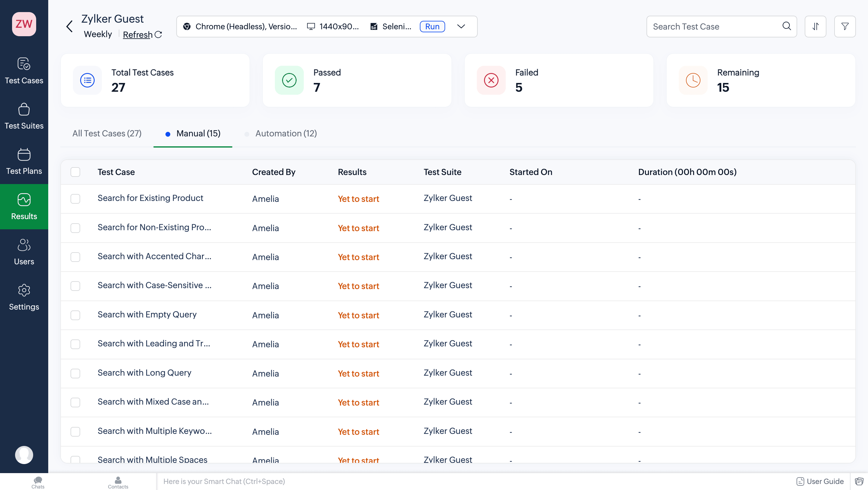Image resolution: width=868 pixels, height=490 pixels.
Task: Expand the run configuration dropdown chevron
Action: [x=461, y=26]
